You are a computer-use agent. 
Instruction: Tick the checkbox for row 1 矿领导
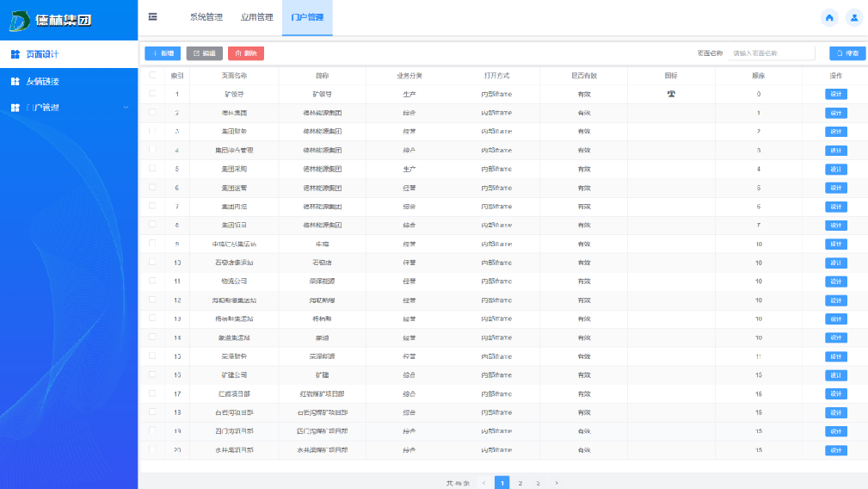point(152,94)
